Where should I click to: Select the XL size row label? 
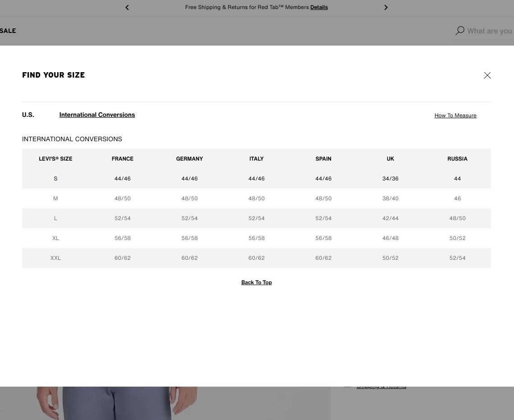pos(55,238)
